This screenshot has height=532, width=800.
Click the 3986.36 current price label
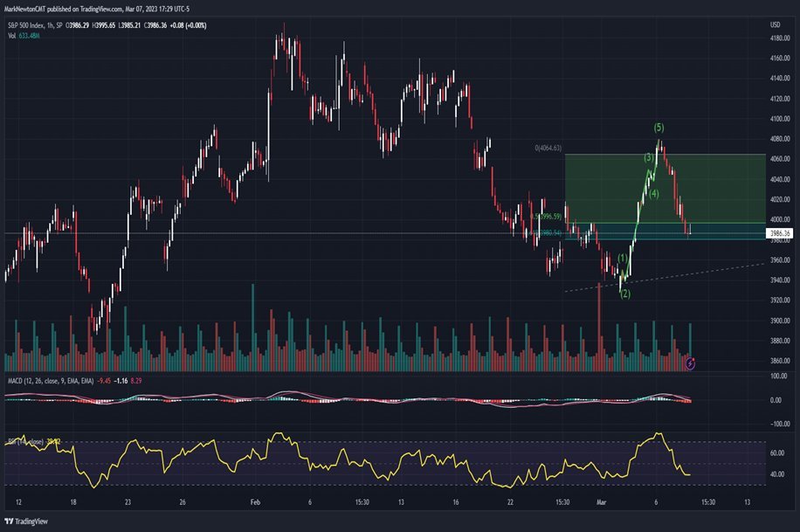pos(778,233)
